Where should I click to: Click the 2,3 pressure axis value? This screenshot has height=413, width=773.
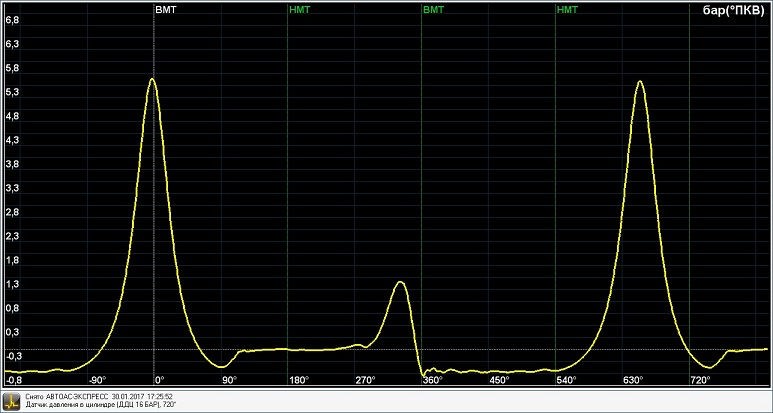click(x=12, y=237)
